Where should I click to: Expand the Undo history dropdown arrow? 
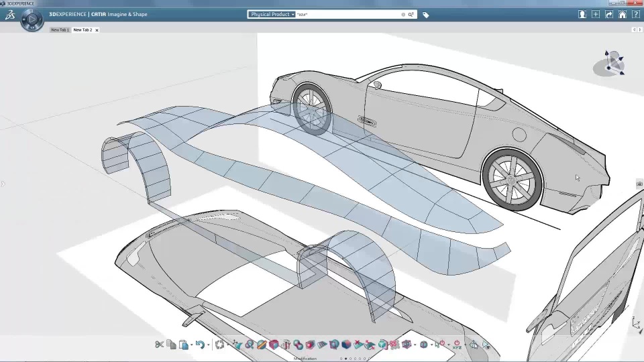[207, 345]
